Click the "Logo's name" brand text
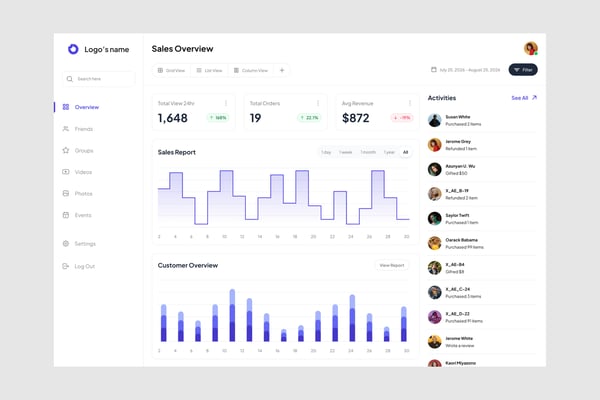600x400 pixels. pyautogui.click(x=106, y=49)
